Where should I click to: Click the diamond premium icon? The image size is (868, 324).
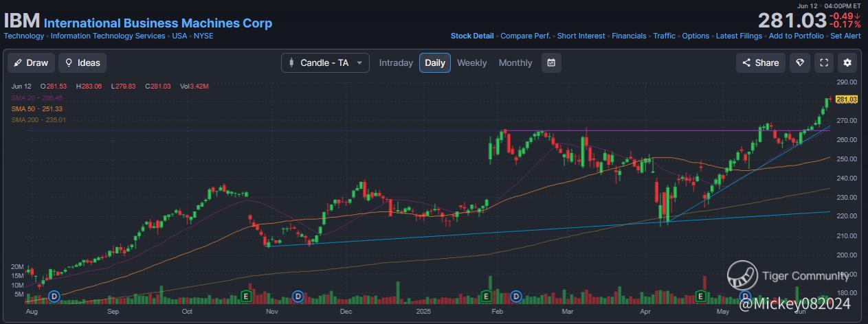800,62
